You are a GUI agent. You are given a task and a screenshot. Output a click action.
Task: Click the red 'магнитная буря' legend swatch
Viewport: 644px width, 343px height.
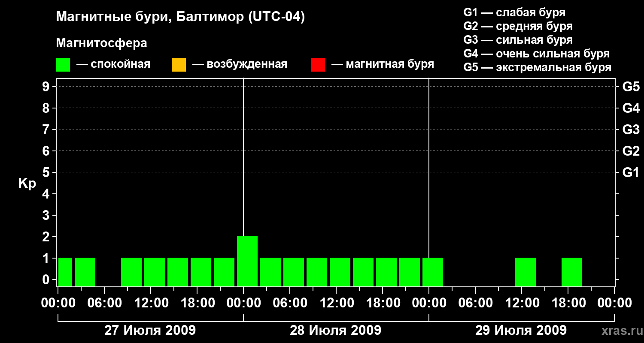(318, 65)
